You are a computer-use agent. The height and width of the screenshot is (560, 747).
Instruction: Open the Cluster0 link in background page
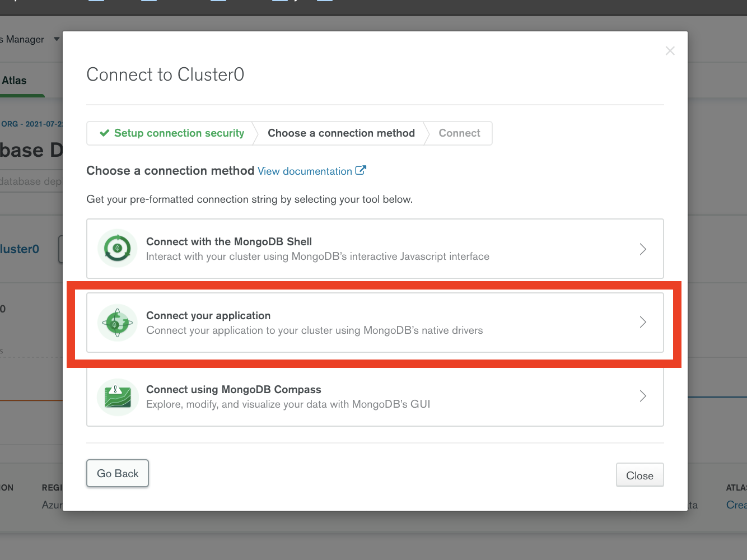(x=20, y=249)
